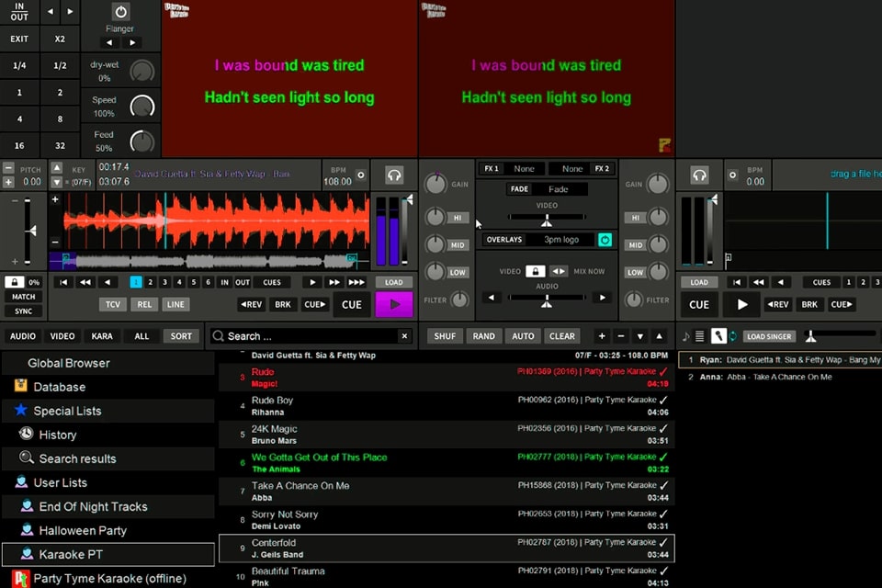
Task: Open the History list in sidebar
Action: click(x=108, y=435)
